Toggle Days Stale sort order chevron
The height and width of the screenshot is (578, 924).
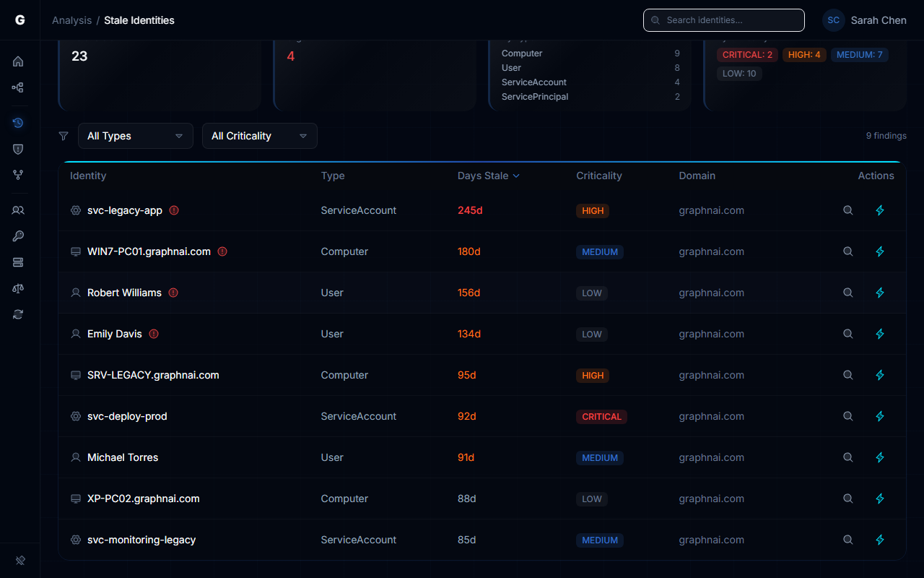[x=517, y=176]
